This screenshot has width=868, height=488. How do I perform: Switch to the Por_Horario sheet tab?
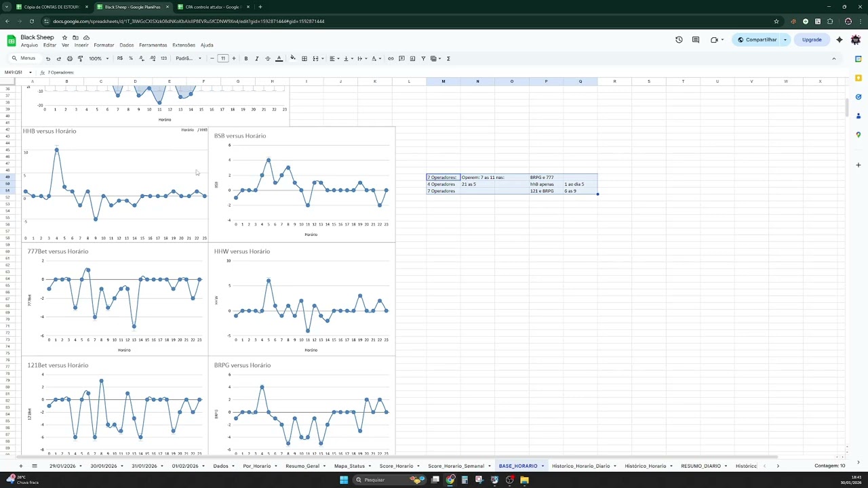coord(256,466)
